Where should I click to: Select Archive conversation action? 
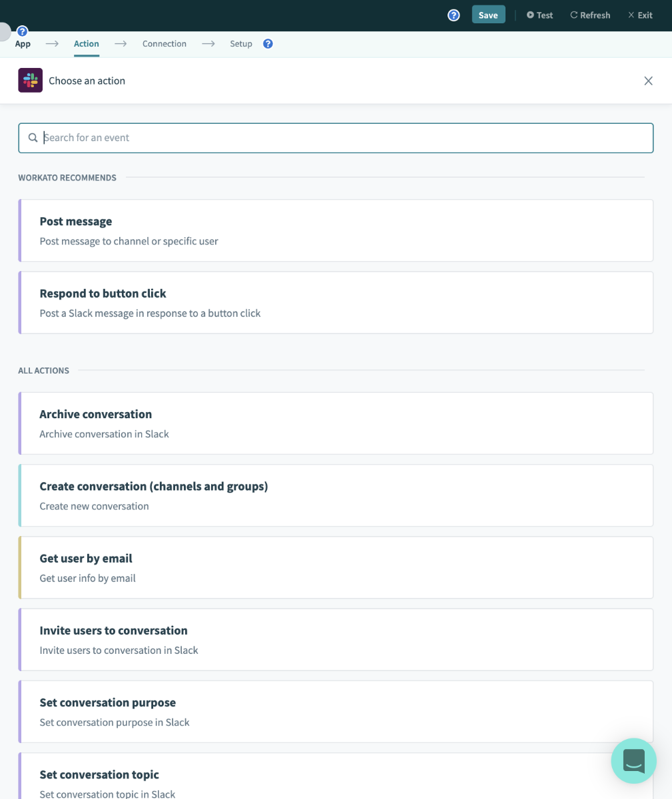336,423
